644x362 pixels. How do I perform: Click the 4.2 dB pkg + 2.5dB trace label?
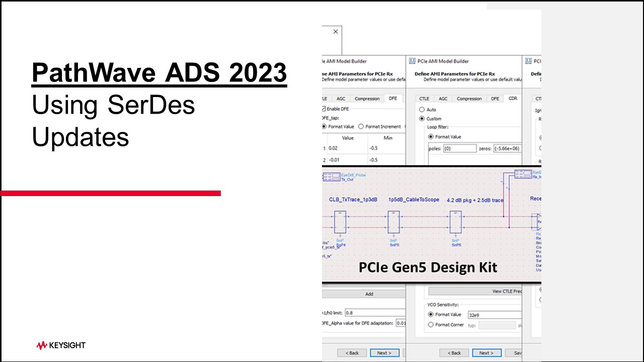click(475, 200)
